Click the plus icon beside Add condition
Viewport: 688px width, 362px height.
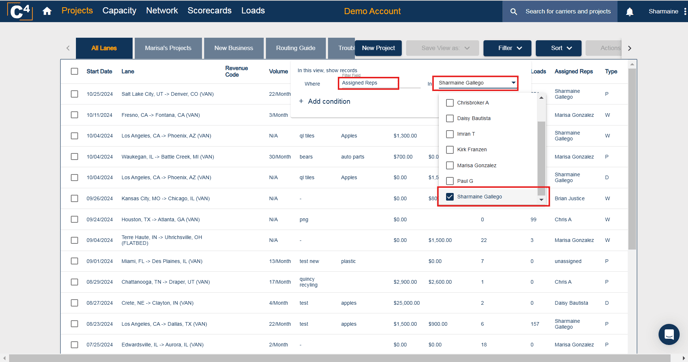click(x=301, y=101)
